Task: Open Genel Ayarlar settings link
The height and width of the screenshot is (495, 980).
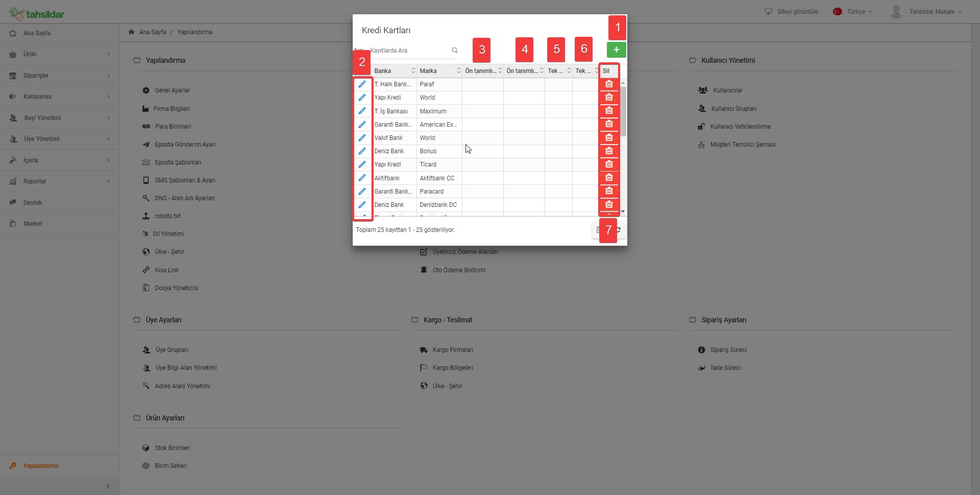Action: coord(172,90)
